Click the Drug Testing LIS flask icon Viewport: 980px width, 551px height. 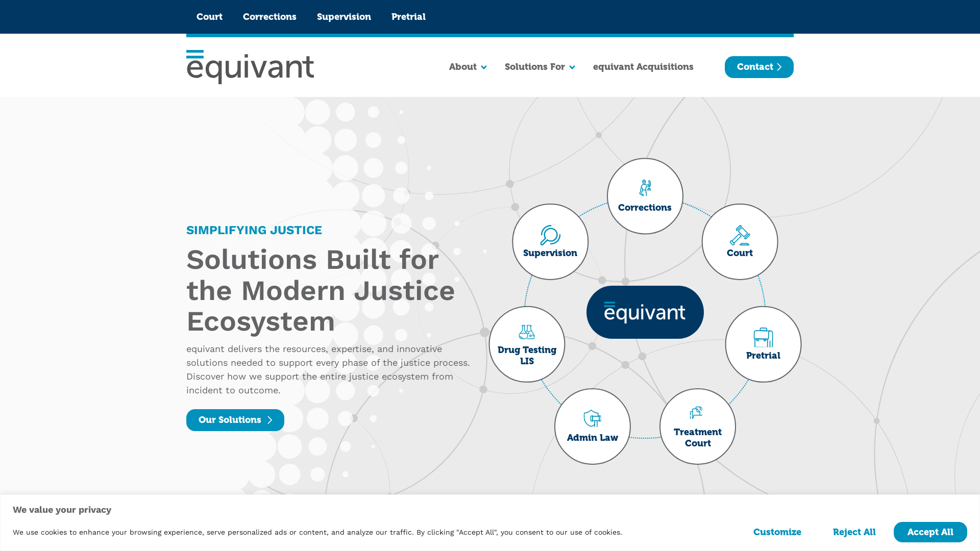pos(527,332)
